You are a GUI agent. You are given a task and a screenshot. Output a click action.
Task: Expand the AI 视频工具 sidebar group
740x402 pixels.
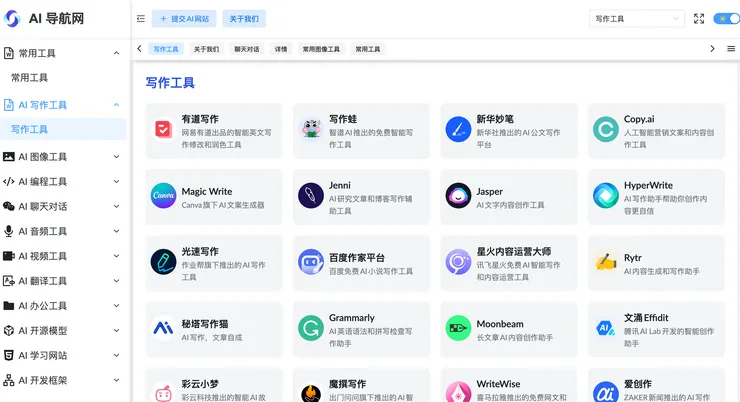click(63, 256)
